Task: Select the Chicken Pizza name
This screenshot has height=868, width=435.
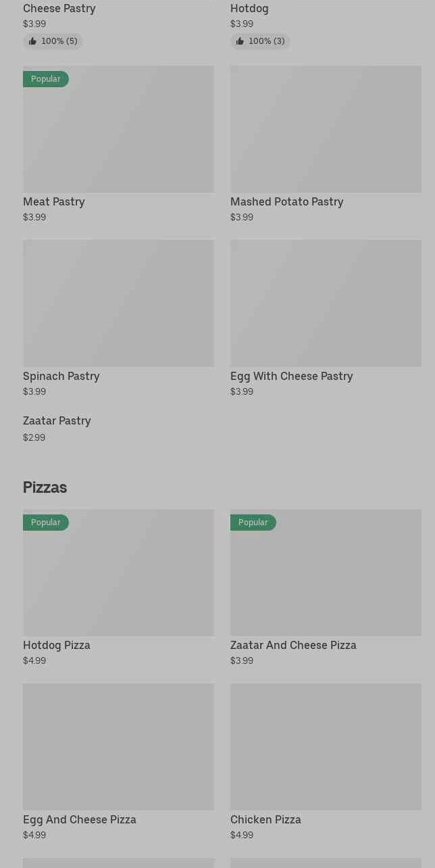Action: point(265,819)
